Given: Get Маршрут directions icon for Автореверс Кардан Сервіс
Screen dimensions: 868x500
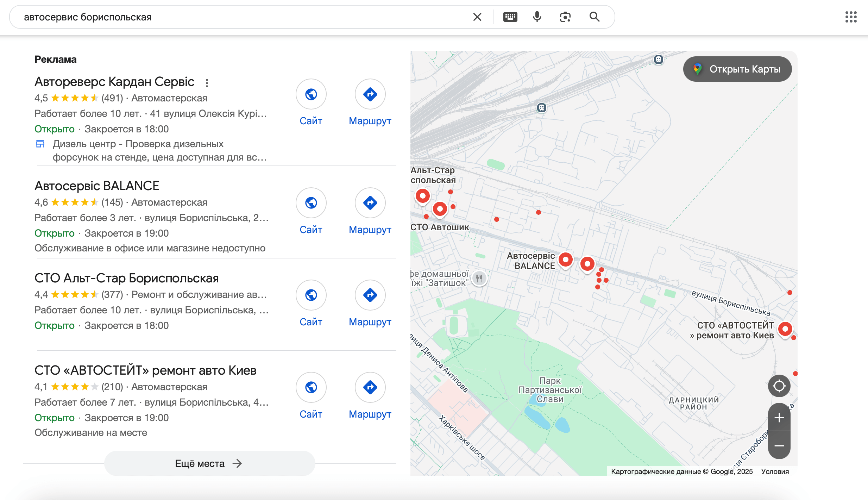Looking at the screenshot, I should click(370, 94).
